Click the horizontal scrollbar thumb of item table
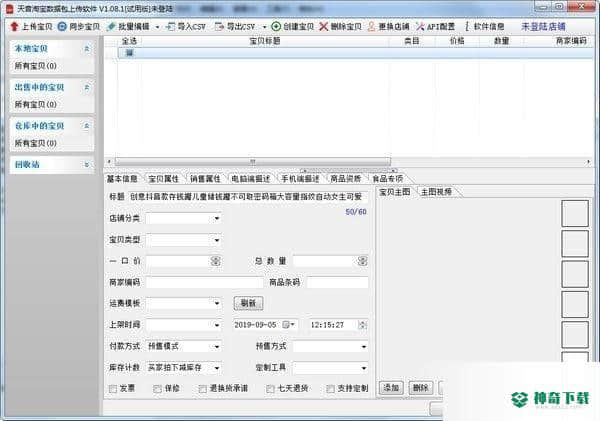This screenshot has height=421, width=600. (253, 162)
